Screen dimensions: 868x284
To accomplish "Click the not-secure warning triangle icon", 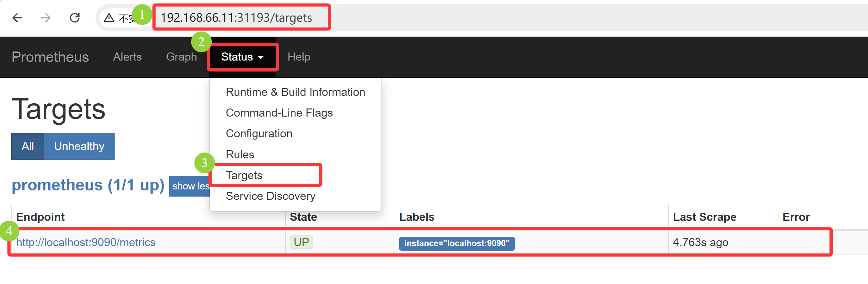I will (x=109, y=18).
